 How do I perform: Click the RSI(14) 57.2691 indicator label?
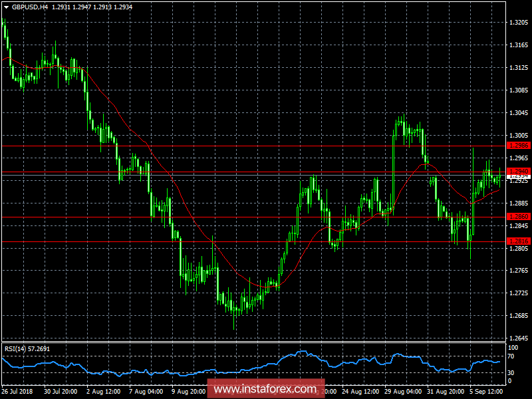pos(27,348)
